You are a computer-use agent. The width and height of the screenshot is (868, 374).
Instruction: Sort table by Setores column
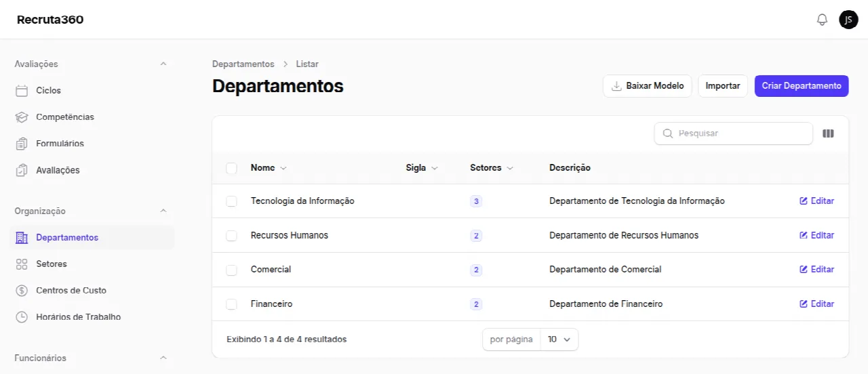coord(492,168)
